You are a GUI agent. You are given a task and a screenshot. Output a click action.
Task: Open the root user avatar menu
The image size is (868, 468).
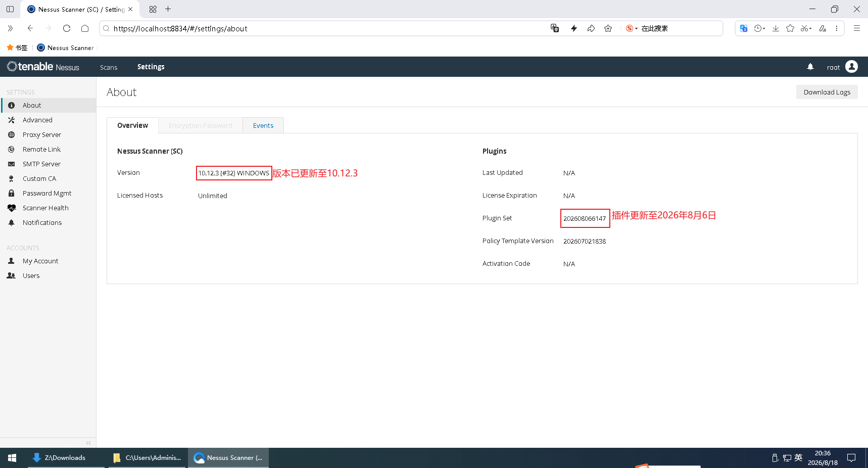point(851,67)
